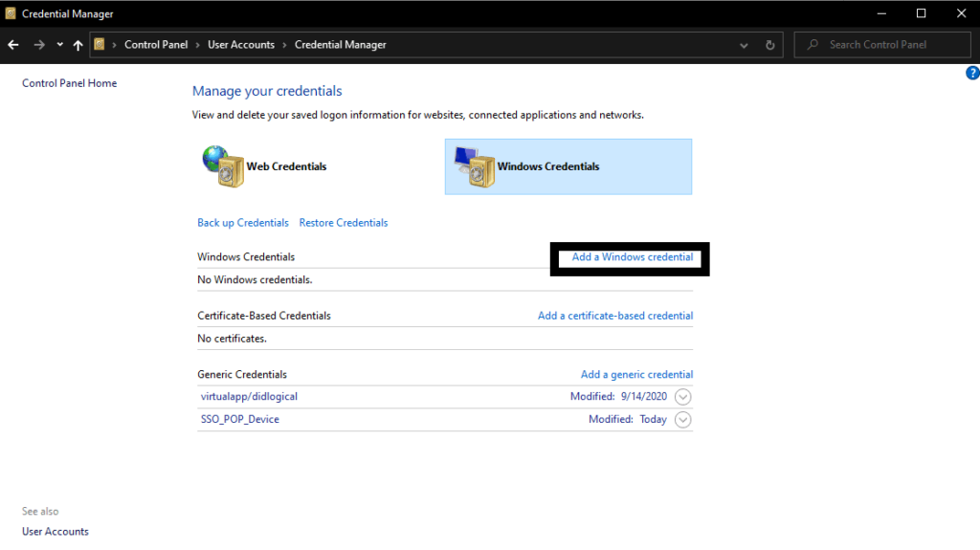
Task: Select the Windows Credentials computer vault icon
Action: tap(475, 166)
